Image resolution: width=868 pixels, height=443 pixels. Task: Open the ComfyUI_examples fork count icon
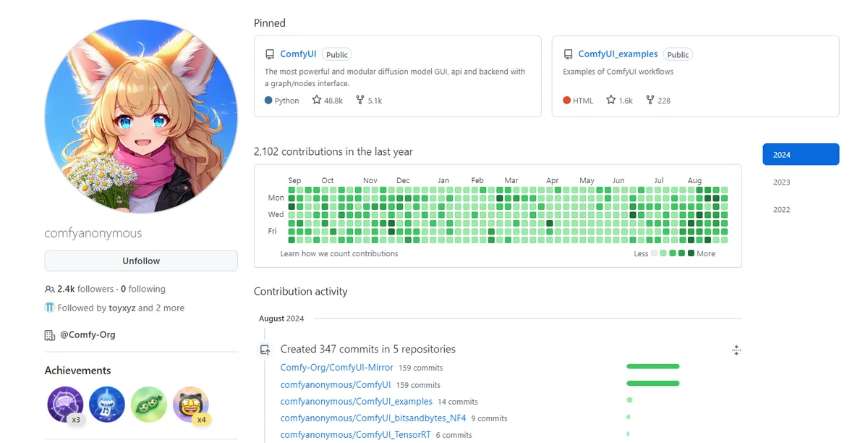click(x=650, y=101)
